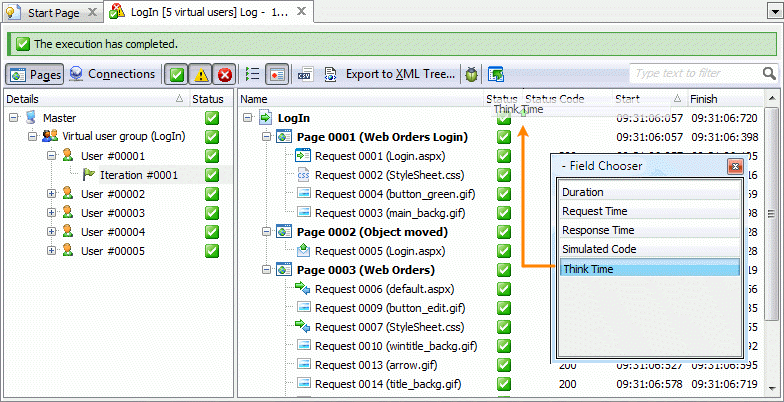Collapse Page 0003 (Web Orders)

[266, 270]
